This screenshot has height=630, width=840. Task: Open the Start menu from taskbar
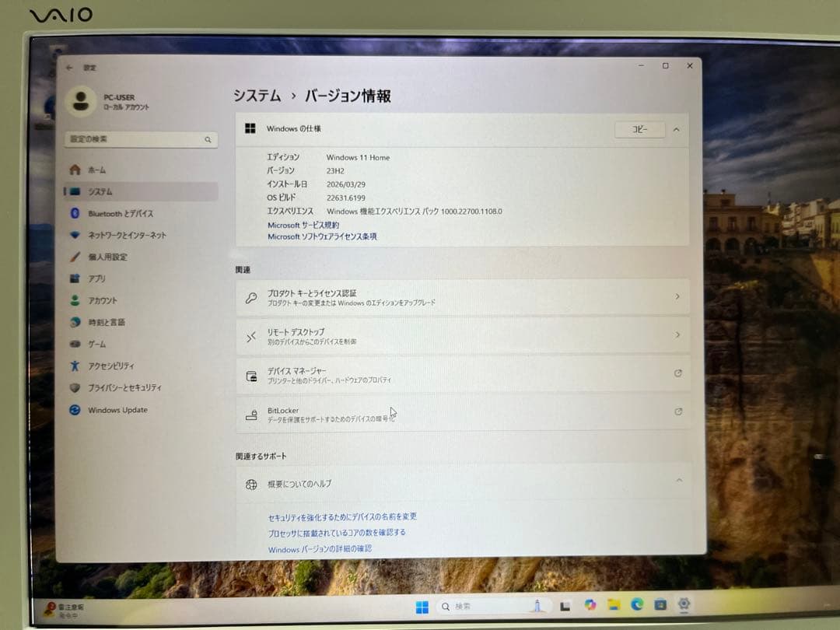pos(422,607)
